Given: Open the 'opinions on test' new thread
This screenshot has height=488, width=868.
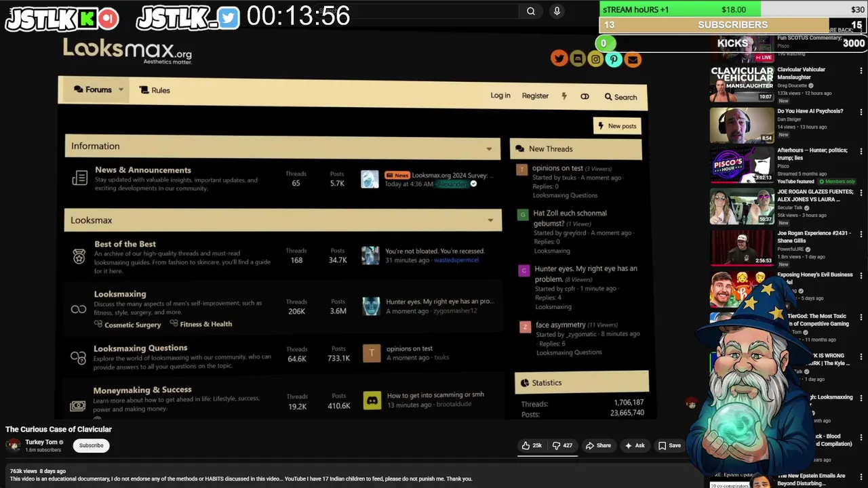Looking at the screenshot, I should [x=557, y=168].
